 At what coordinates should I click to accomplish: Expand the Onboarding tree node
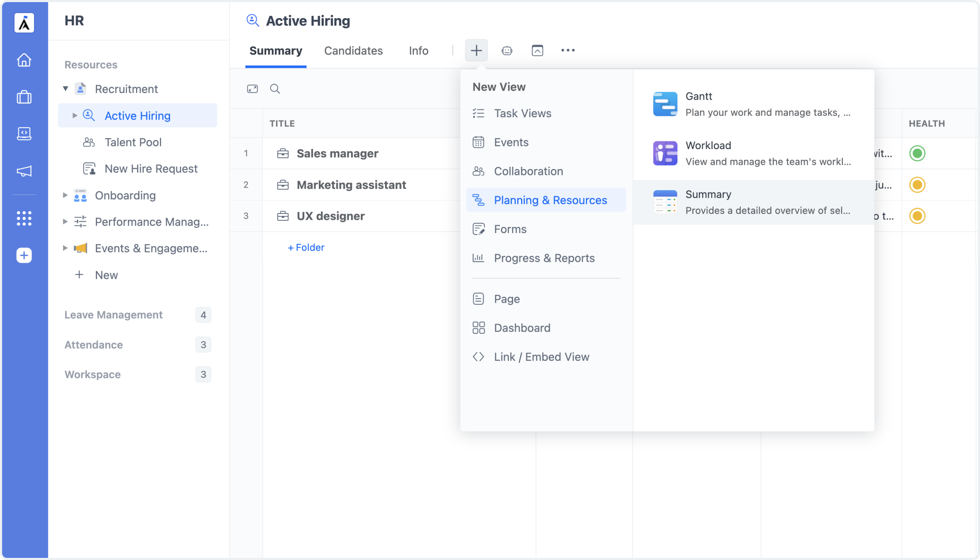click(65, 195)
